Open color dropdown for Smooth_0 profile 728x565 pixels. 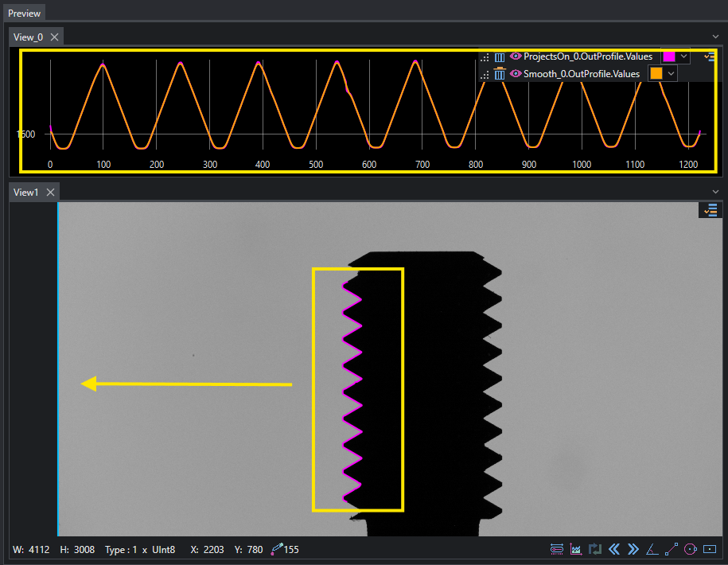pos(671,74)
